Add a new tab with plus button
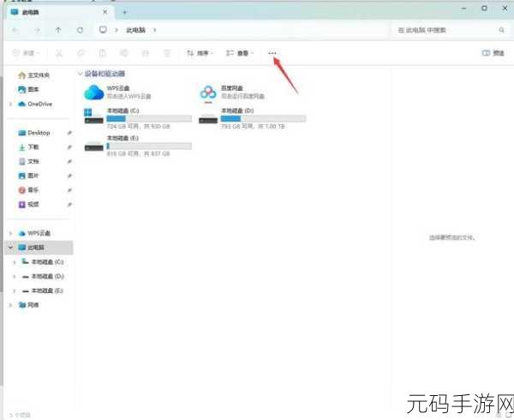This screenshot has width=514, height=420. point(124,13)
